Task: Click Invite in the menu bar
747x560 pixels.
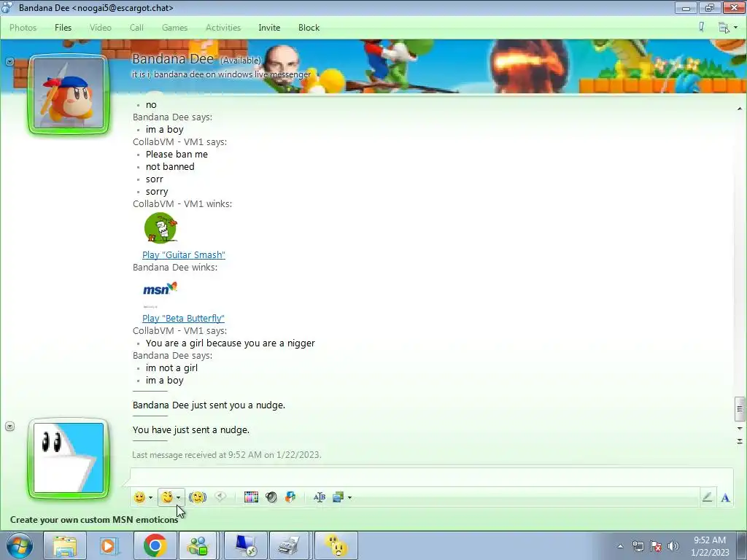Action: [269, 28]
